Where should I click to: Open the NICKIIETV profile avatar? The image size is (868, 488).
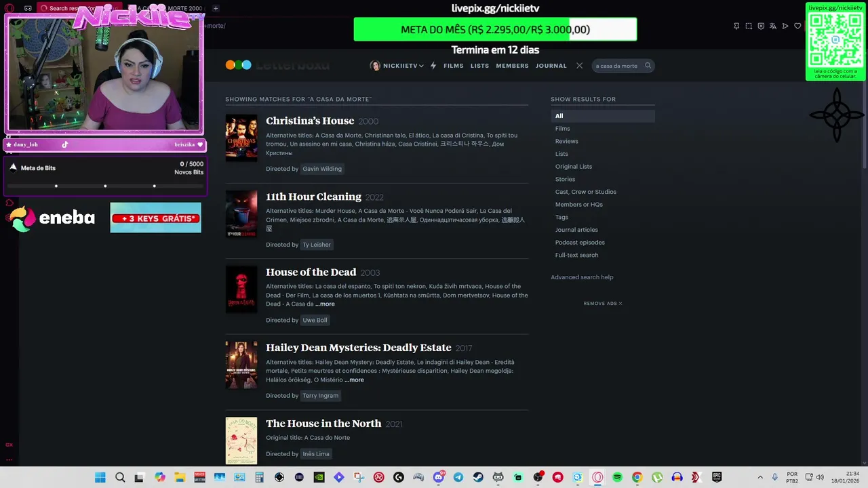(x=375, y=66)
